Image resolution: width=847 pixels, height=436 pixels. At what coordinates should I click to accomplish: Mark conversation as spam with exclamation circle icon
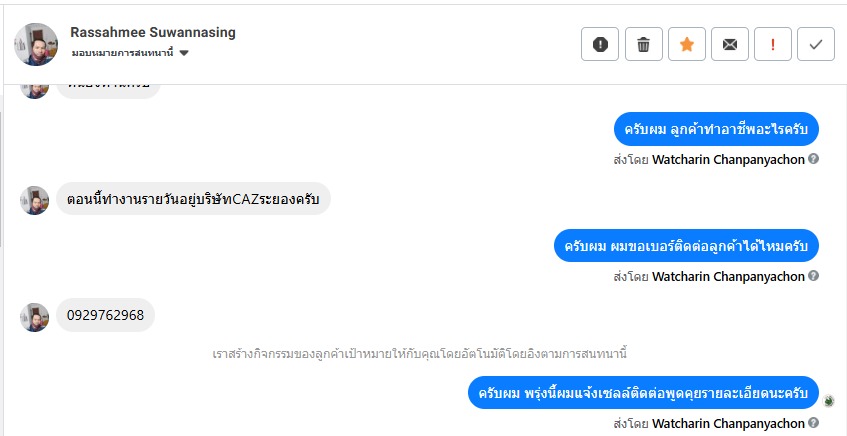click(600, 44)
